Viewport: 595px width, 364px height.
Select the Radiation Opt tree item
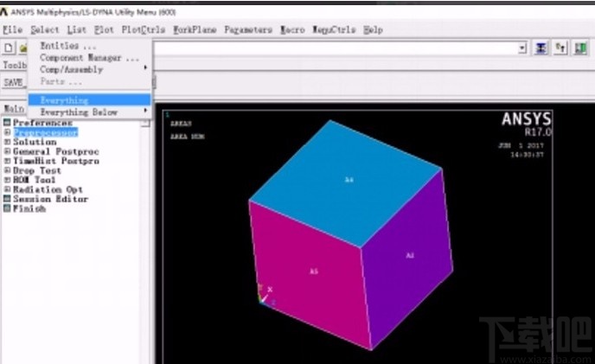(48, 189)
